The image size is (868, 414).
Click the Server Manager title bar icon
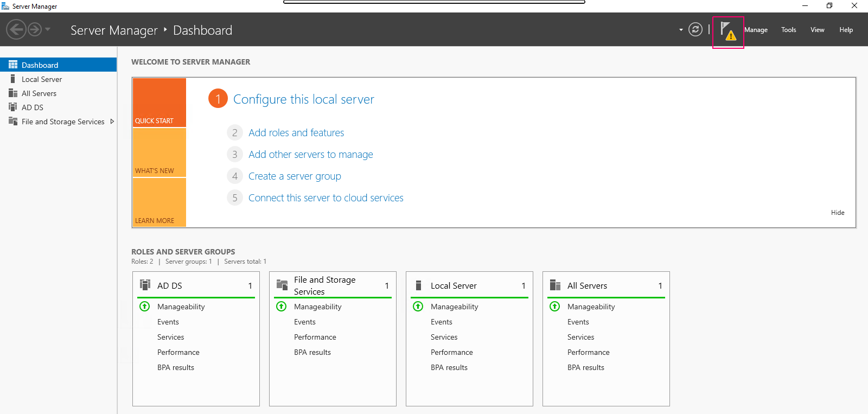(x=5, y=6)
